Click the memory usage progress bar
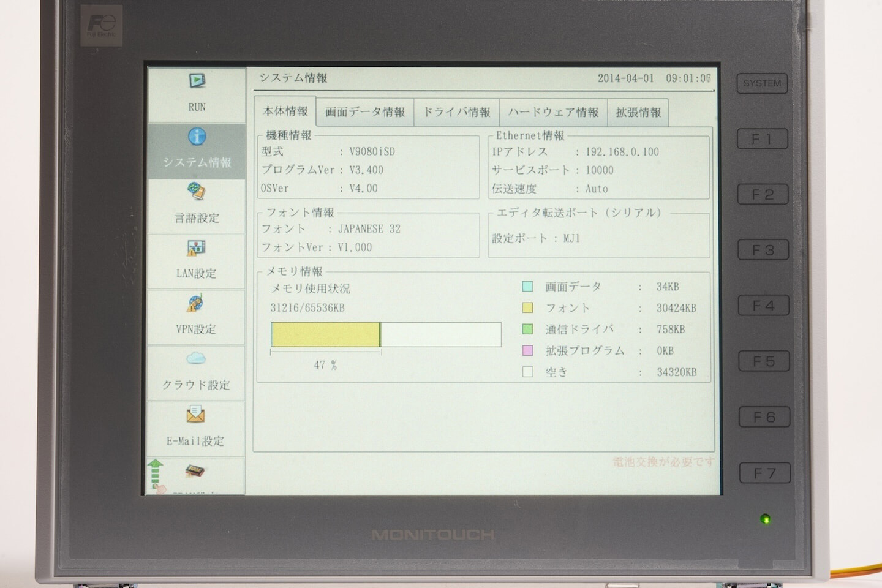The image size is (882, 588). click(386, 335)
